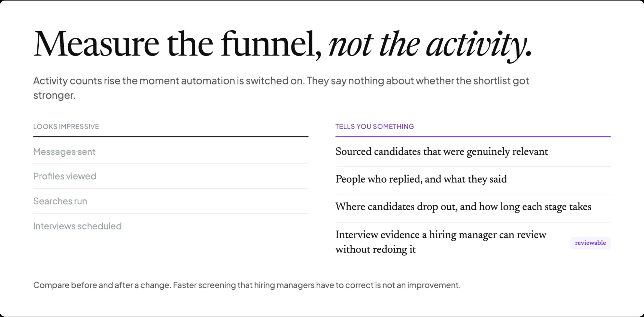Click the black underline beneath 'LOOKS IMPRESSIVE'

pos(171,137)
